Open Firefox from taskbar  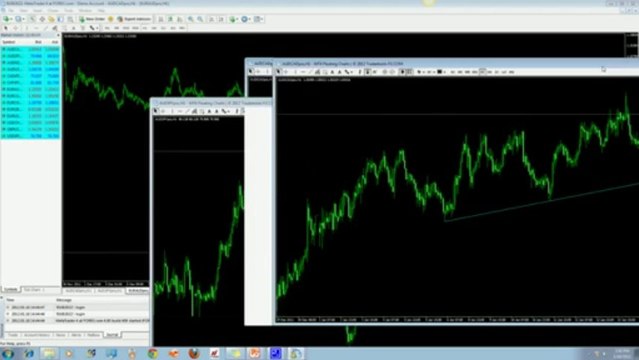click(x=194, y=353)
